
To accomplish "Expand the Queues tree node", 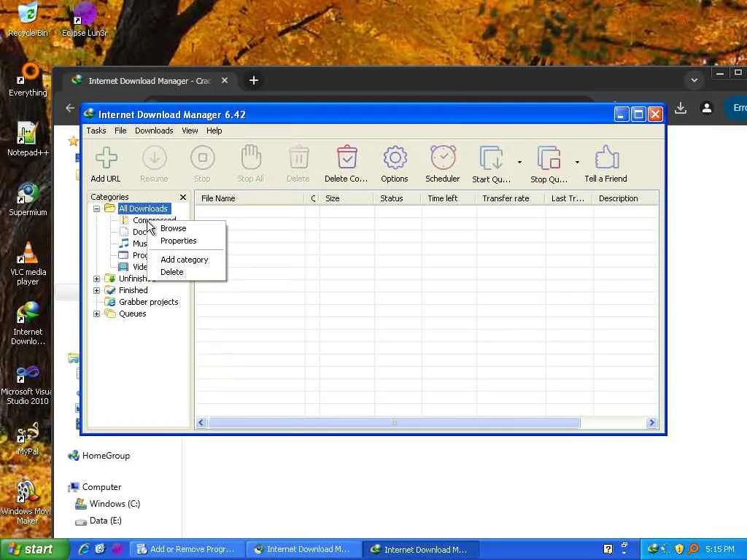I will [x=96, y=314].
